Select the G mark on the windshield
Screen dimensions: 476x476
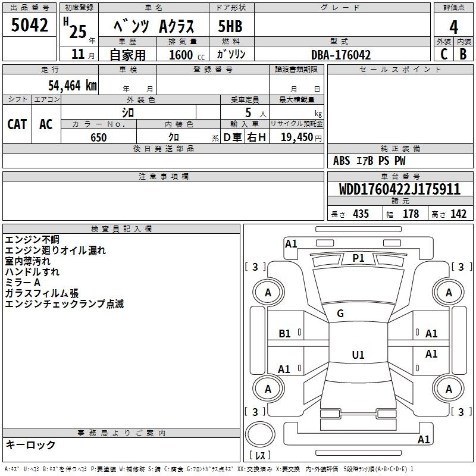(x=340, y=314)
